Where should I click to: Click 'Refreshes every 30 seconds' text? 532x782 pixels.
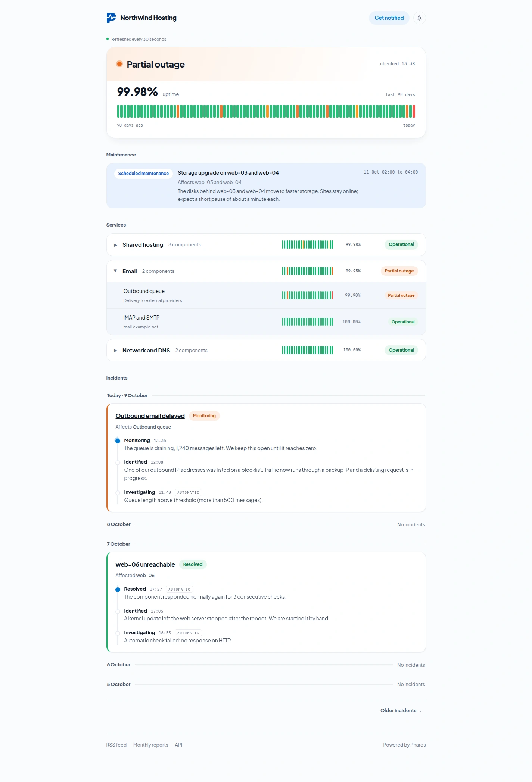click(x=139, y=39)
